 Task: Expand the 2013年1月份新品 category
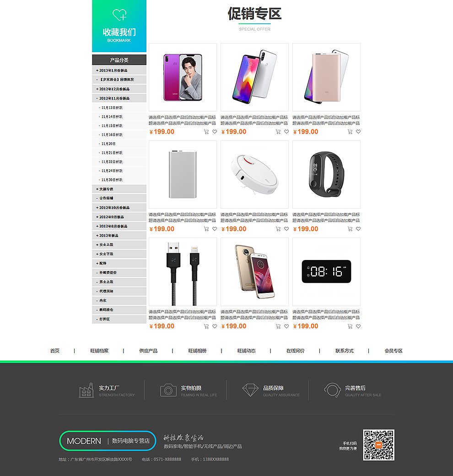click(x=119, y=70)
